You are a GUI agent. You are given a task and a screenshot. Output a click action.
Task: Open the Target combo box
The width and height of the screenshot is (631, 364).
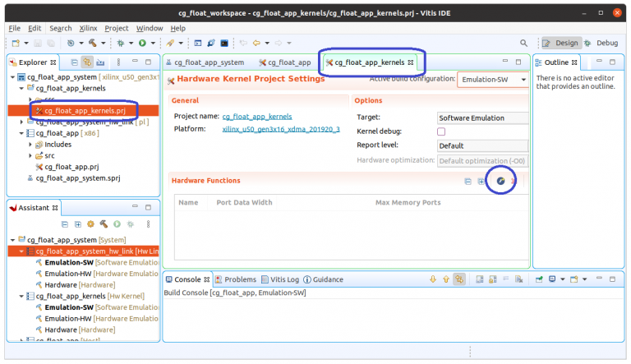pyautogui.click(x=482, y=117)
